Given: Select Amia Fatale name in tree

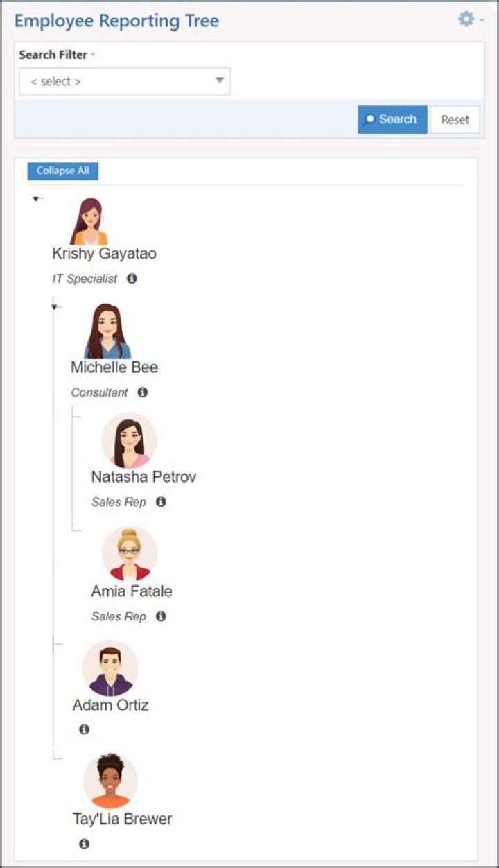Looking at the screenshot, I should [132, 591].
